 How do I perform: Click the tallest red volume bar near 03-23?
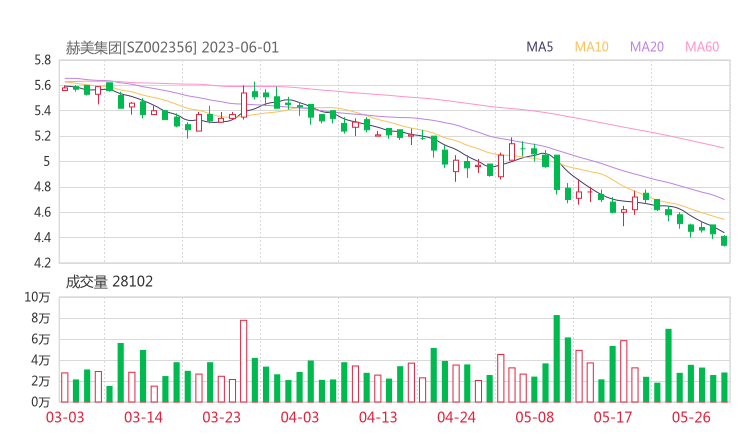244,361
